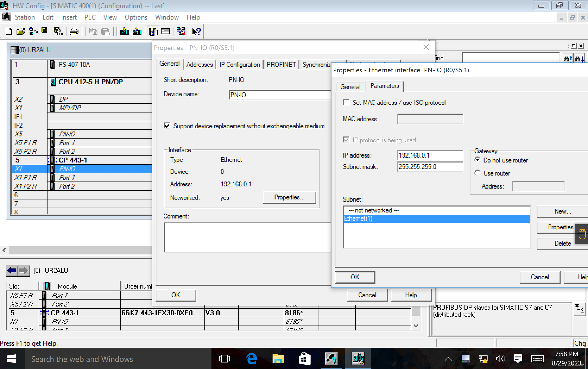This screenshot has width=588, height=369.
Task: Click the Print toolbar icon
Action: tap(74, 32)
